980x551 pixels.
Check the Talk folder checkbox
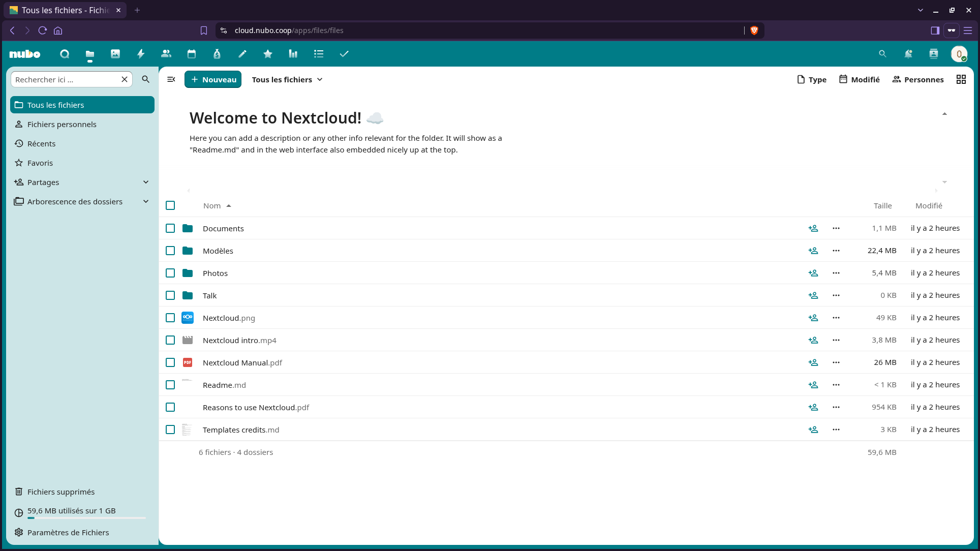(170, 295)
